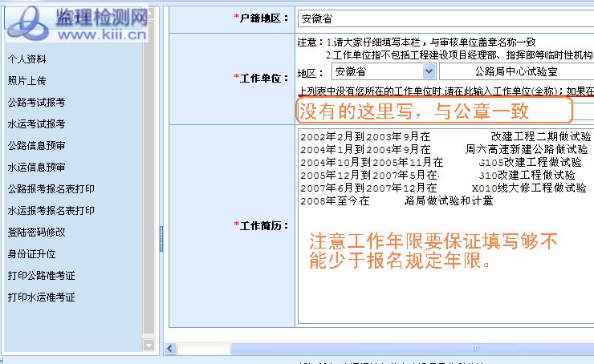The height and width of the screenshot is (364, 594).
Task: Select 登陆密码修改 to change password
Action: (x=36, y=233)
